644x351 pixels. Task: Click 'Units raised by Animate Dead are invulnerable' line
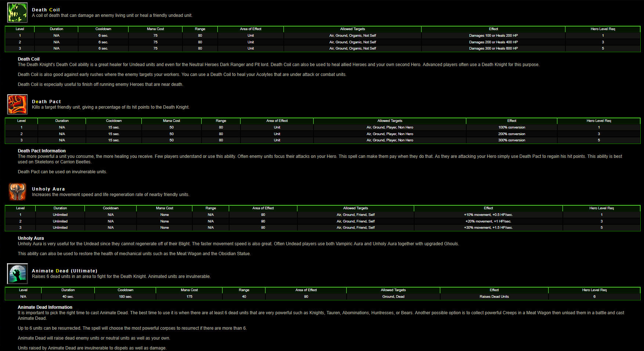(92, 348)
